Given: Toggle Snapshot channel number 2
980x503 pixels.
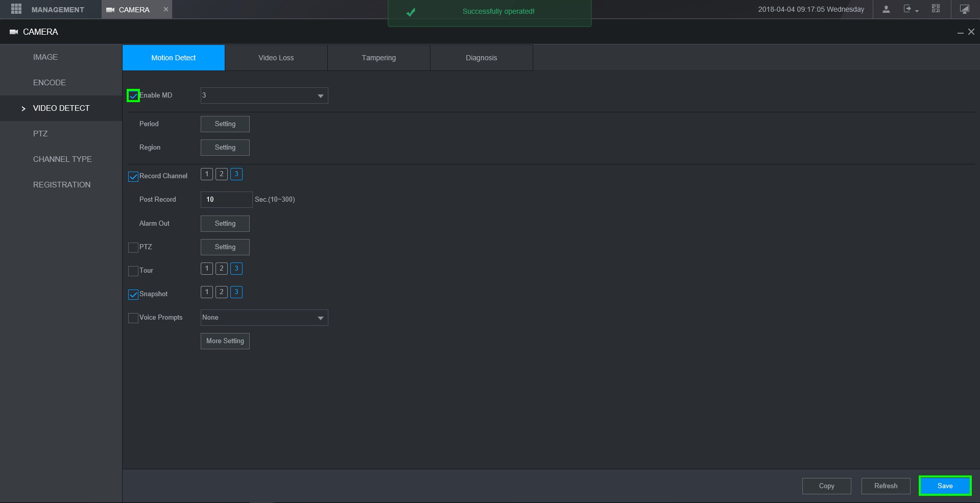Looking at the screenshot, I should click(222, 292).
